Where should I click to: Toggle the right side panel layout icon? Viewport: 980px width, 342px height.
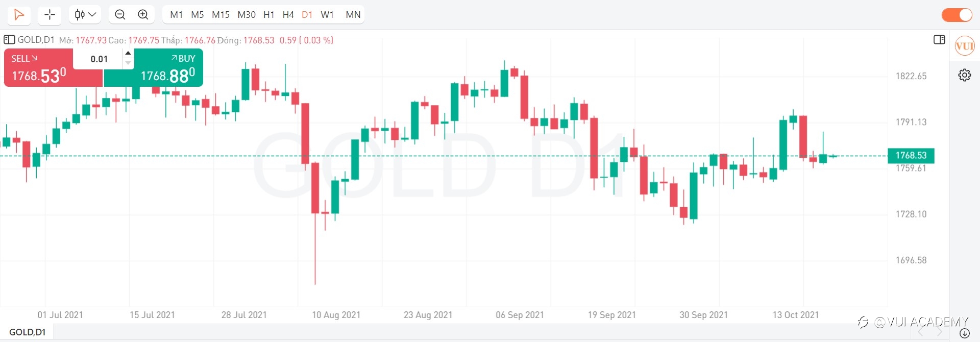[939, 40]
